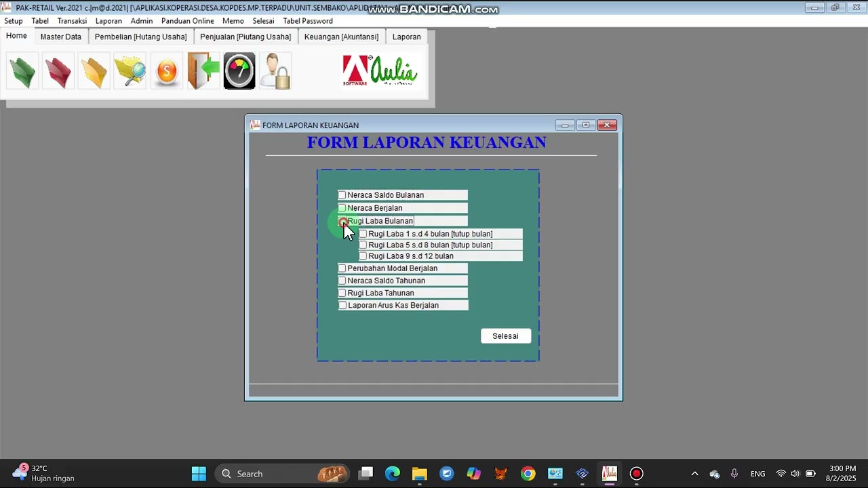868x488 pixels.
Task: Click the PAK-RETAIL app taskbar icon
Action: (610, 474)
